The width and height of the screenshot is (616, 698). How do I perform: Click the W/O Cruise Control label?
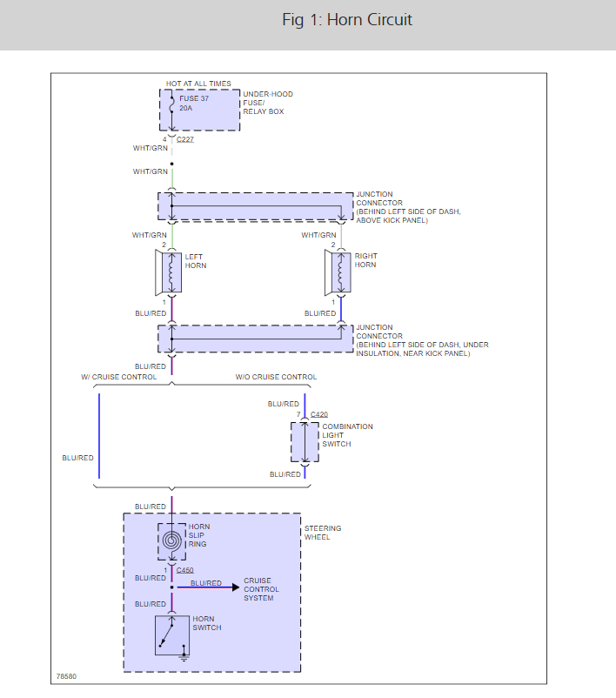tap(276, 377)
